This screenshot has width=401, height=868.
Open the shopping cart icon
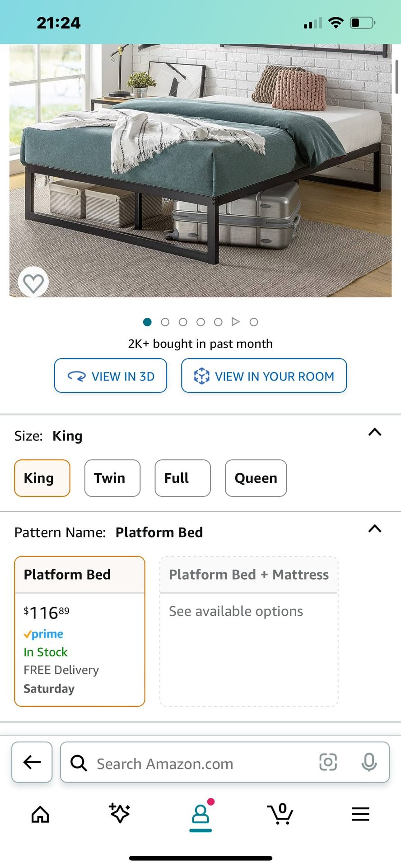point(280,814)
